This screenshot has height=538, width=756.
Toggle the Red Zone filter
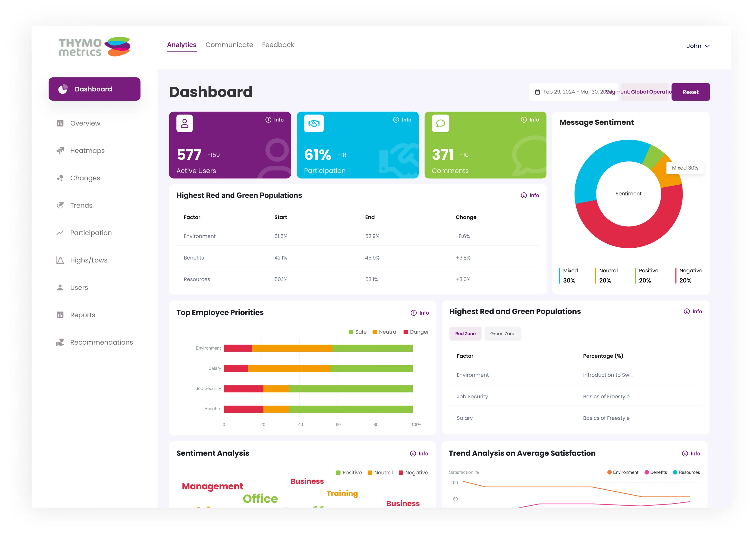(465, 334)
